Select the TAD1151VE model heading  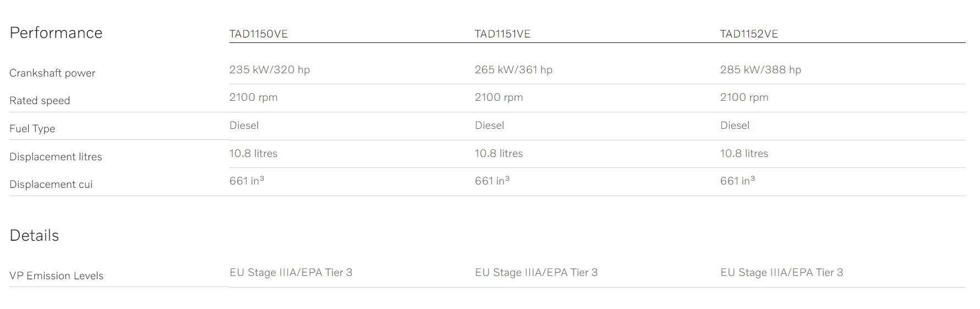click(x=502, y=34)
